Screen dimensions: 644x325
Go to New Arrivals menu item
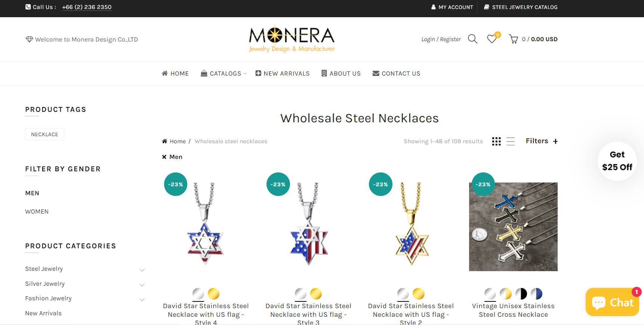pyautogui.click(x=283, y=73)
